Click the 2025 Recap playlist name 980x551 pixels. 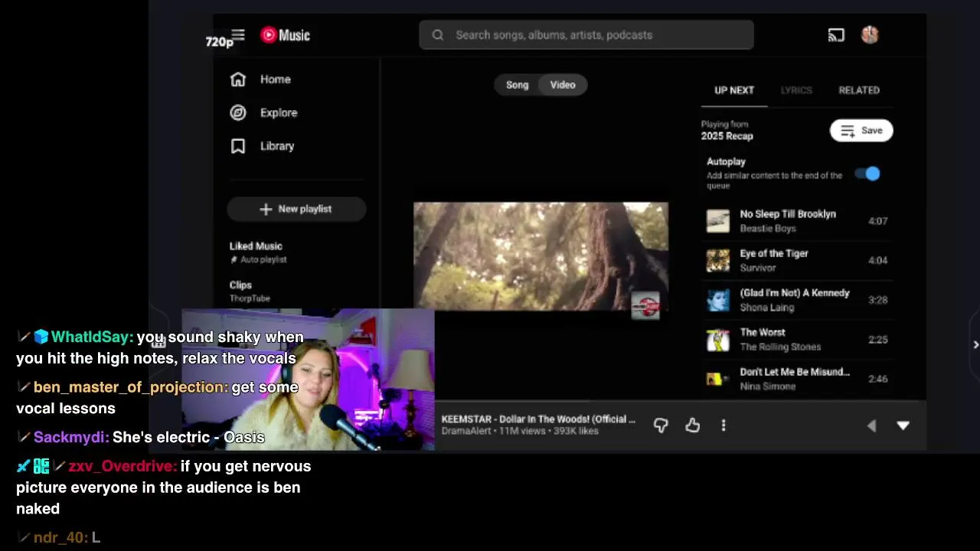tap(727, 136)
